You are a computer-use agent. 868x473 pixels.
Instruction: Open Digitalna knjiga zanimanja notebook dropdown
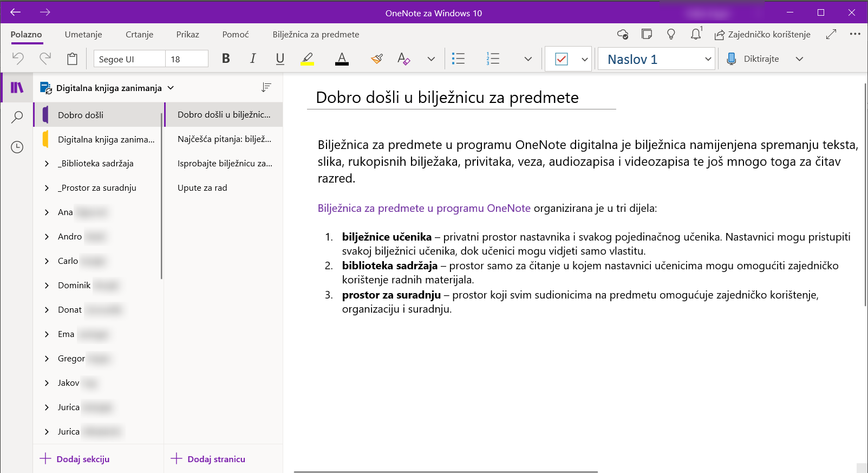click(107, 88)
